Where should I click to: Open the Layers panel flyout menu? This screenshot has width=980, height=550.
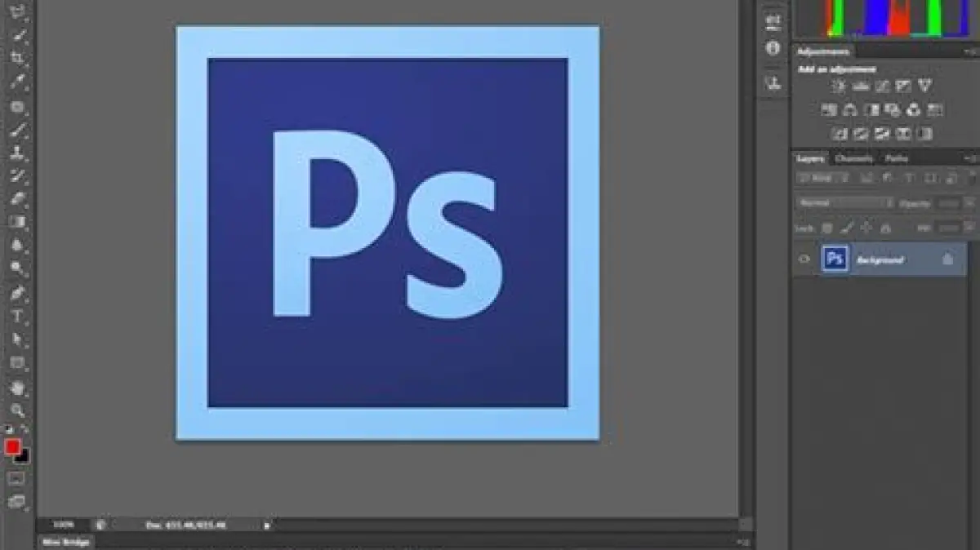pos(969,158)
